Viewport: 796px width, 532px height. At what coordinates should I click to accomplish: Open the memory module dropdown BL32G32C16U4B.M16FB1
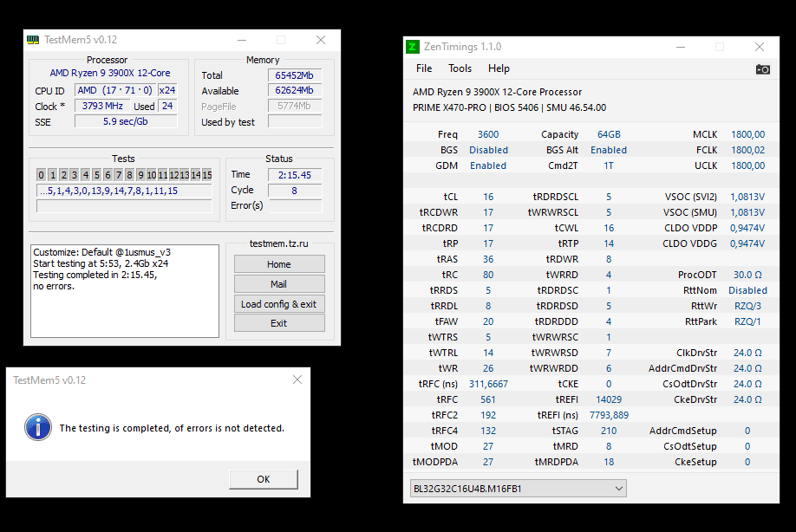click(518, 489)
